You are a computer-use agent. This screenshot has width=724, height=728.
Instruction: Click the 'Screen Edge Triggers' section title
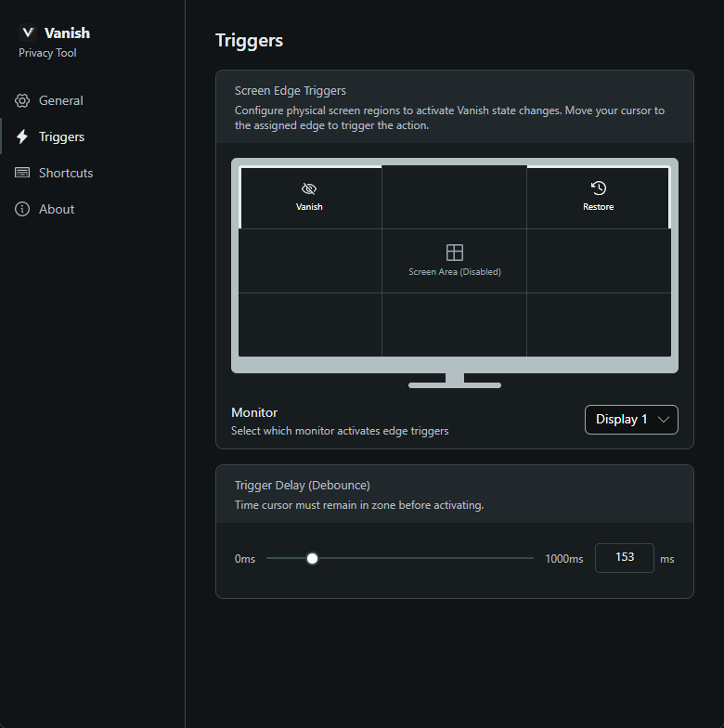tap(290, 91)
